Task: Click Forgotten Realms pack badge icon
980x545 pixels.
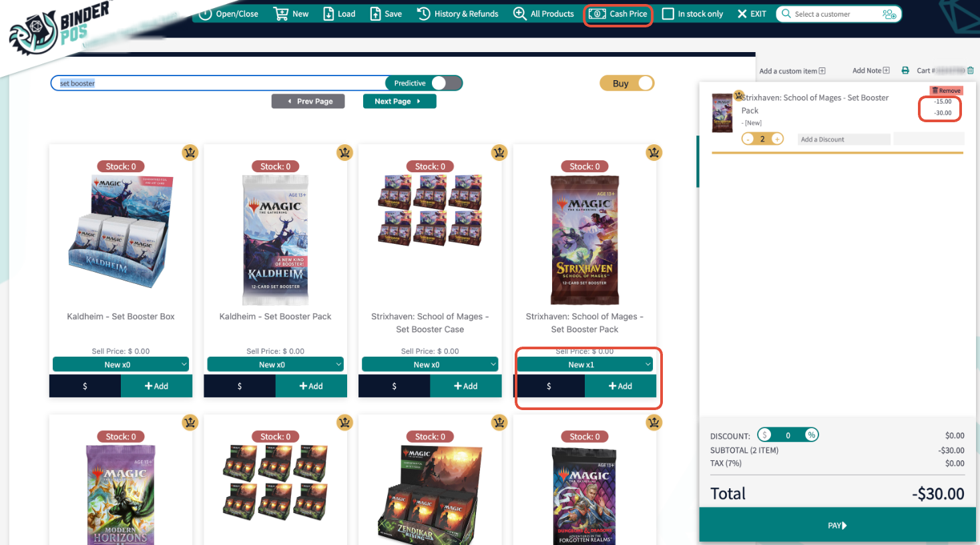Action: pos(654,422)
